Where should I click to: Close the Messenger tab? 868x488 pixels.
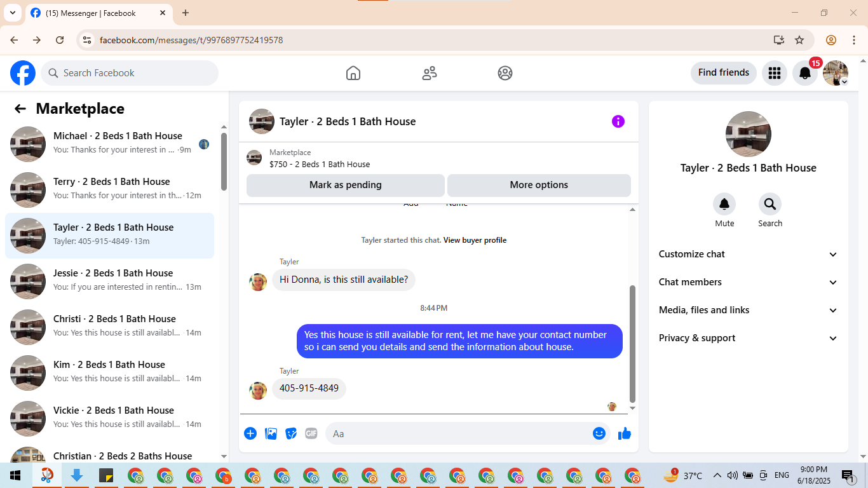coord(163,13)
